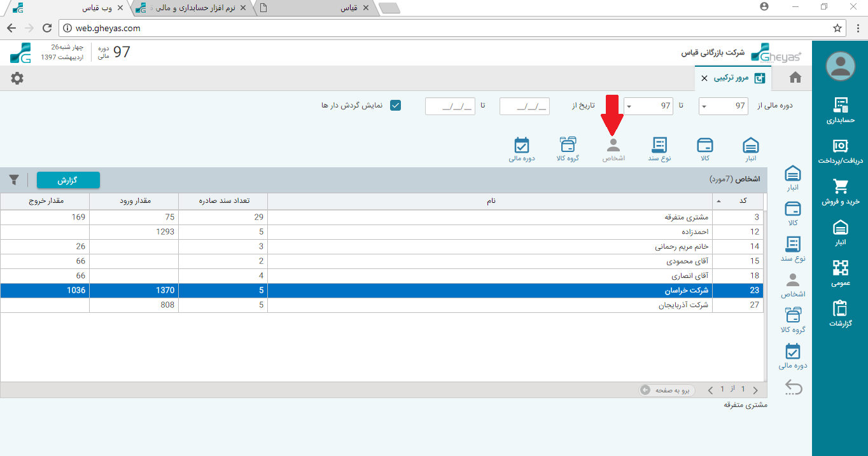Viewport: 868px width, 456px height.
Task: Switch to مرور ترکیبی tab
Action: click(738, 78)
